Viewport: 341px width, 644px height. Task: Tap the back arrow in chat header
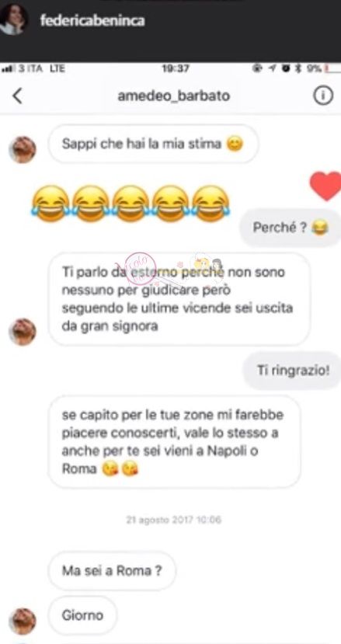pos(17,96)
